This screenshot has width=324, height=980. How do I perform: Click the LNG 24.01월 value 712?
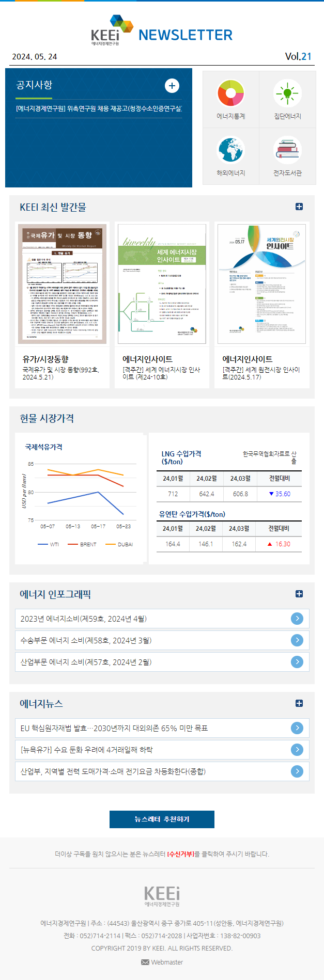[173, 494]
